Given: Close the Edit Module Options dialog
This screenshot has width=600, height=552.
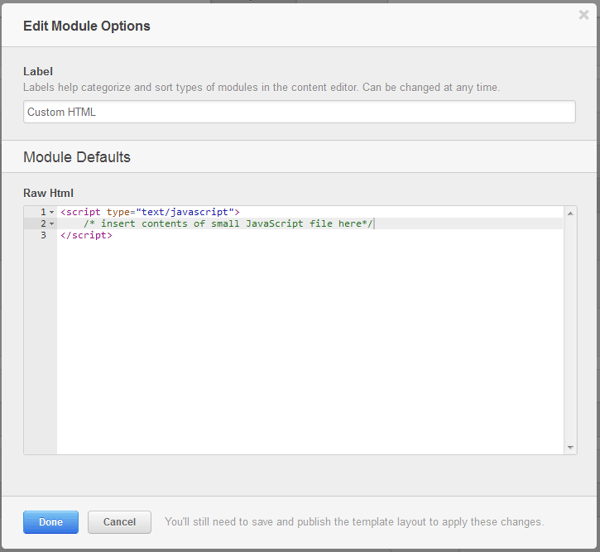Looking at the screenshot, I should (x=584, y=15).
